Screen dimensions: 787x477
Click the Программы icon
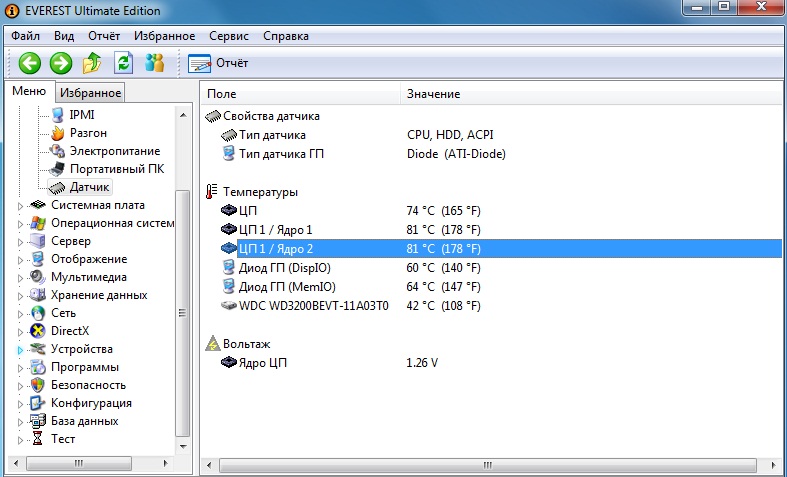(x=38, y=367)
